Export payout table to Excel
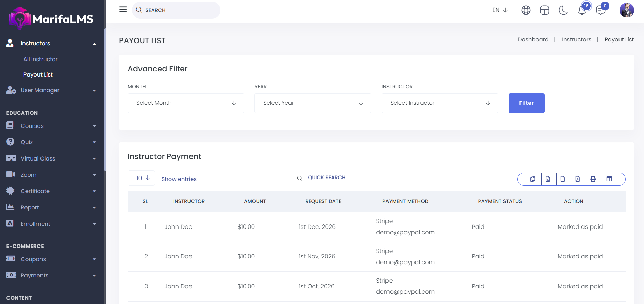Image resolution: width=644 pixels, height=304 pixels. (x=548, y=179)
